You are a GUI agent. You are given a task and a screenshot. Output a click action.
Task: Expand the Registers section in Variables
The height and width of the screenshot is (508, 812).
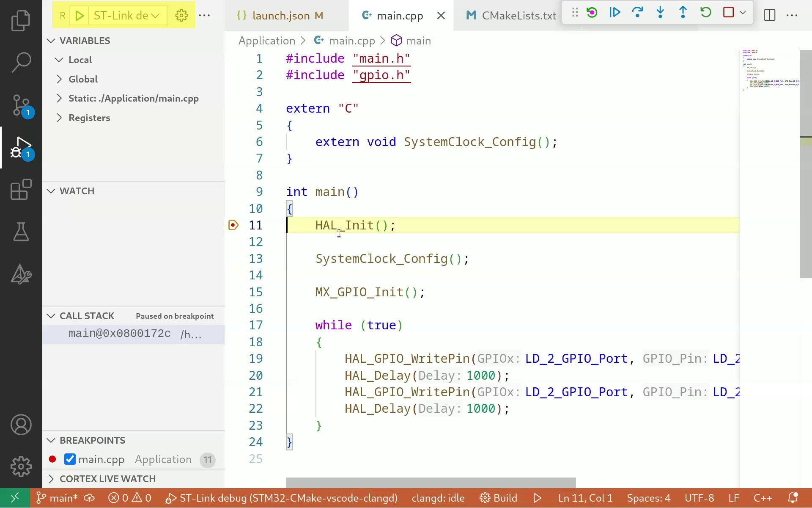pyautogui.click(x=89, y=118)
